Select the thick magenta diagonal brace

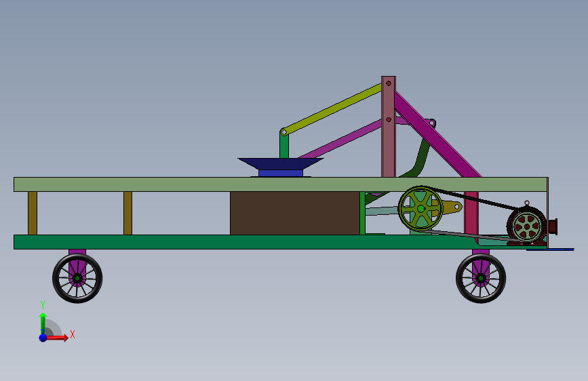437,134
